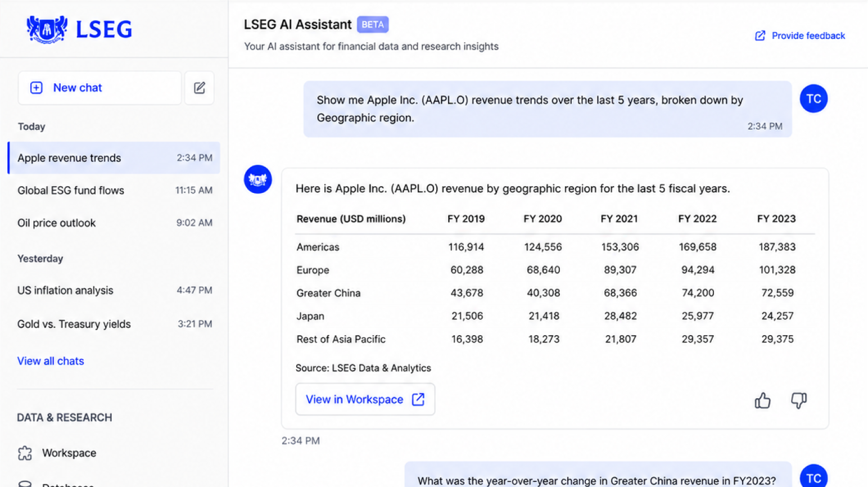Screen dimensions: 868x487
Task: Click the Americas FY 2019 value 116,914
Action: tap(466, 247)
